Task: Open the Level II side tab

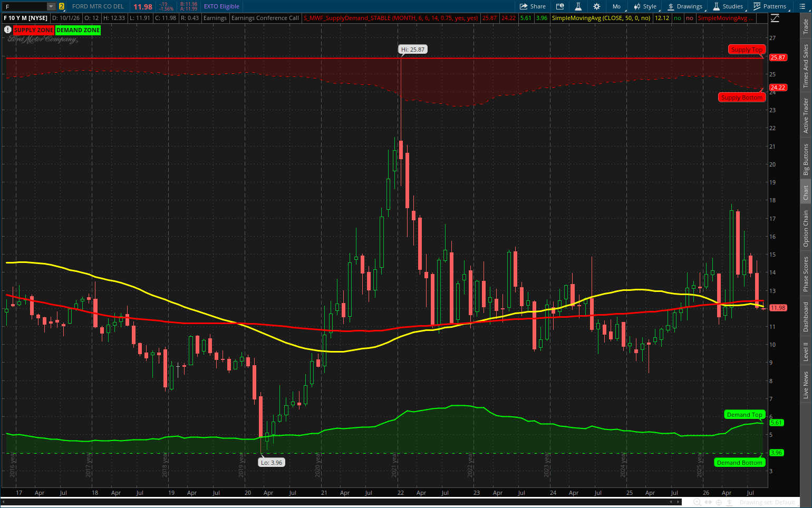Action: pos(806,351)
